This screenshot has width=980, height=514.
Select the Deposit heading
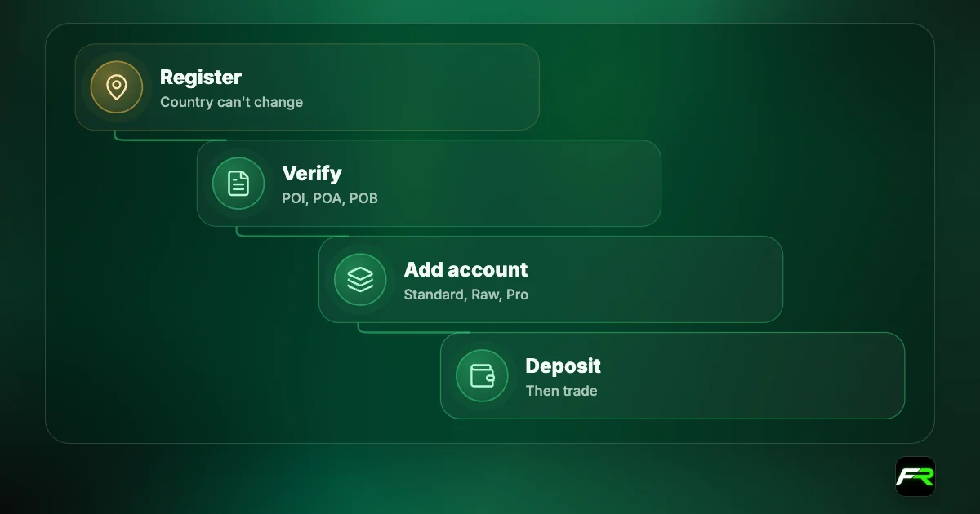point(563,366)
